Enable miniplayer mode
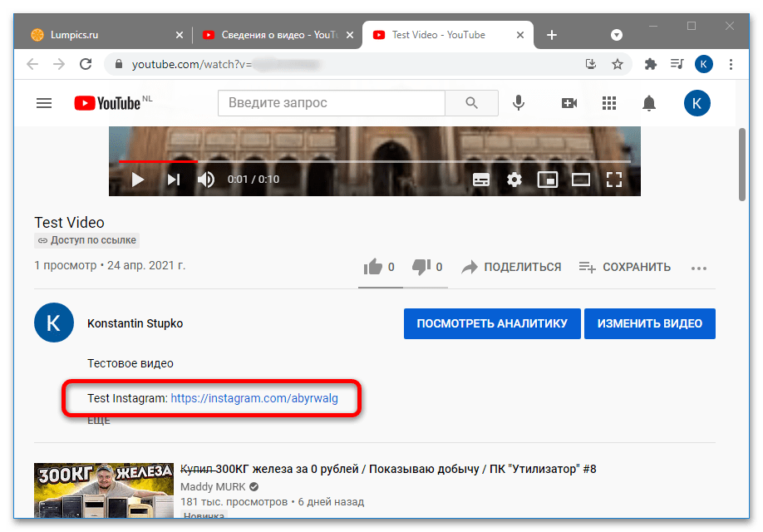 [x=548, y=180]
